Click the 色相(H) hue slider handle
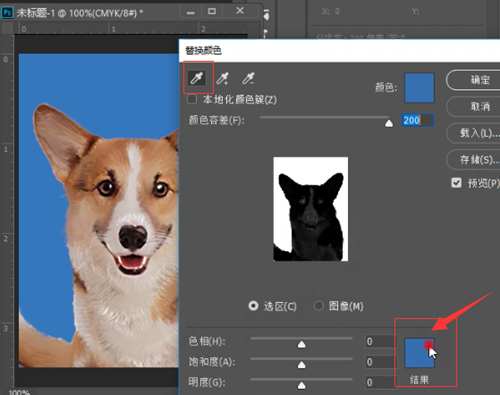Screen dimensions: 500x395 tap(302, 344)
